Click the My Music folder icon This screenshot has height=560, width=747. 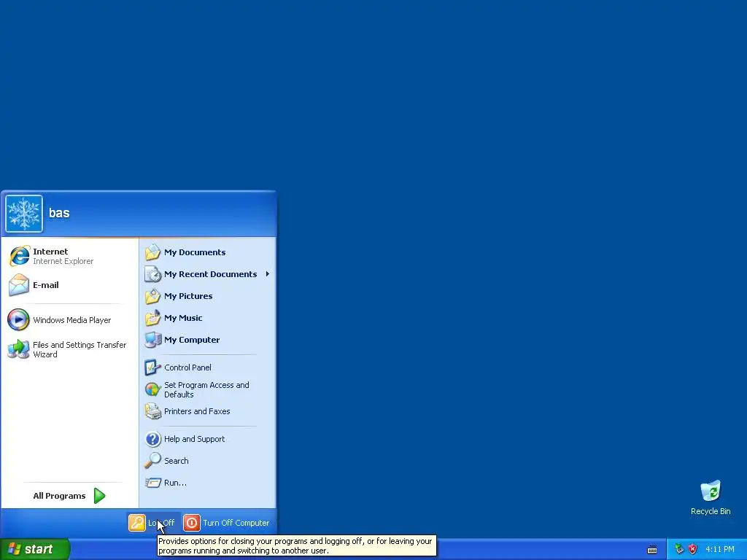153,318
